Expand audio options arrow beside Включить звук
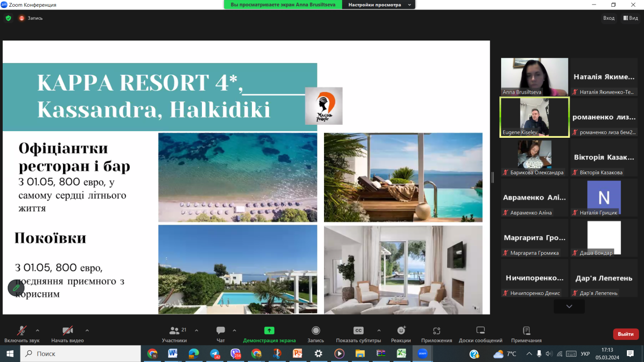This screenshot has height=362, width=644. (x=37, y=330)
